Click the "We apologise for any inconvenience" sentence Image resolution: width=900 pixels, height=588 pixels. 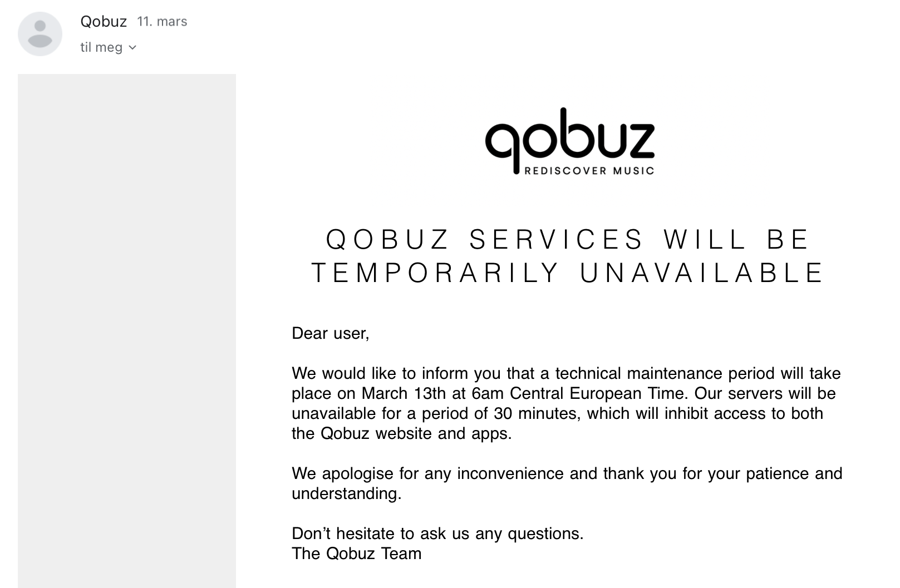tap(428, 473)
